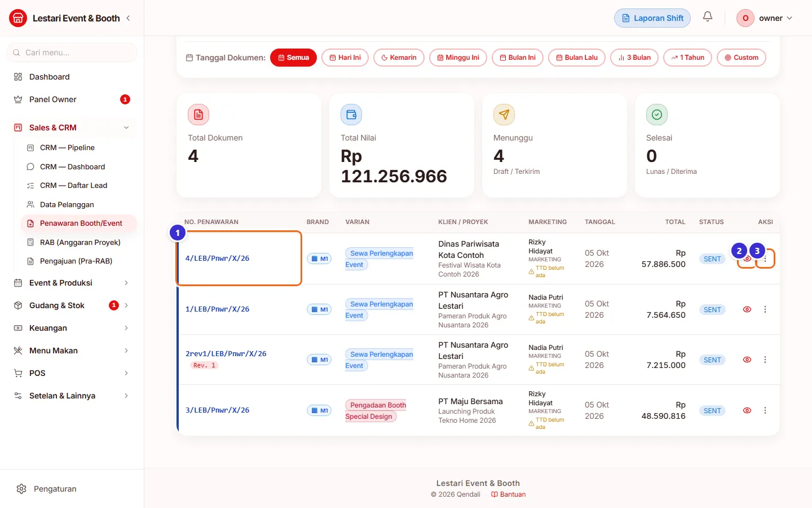Click the SENT status badge for 3/LEB/Pnwr/X/26
Image resolution: width=812 pixels, height=508 pixels.
click(712, 410)
